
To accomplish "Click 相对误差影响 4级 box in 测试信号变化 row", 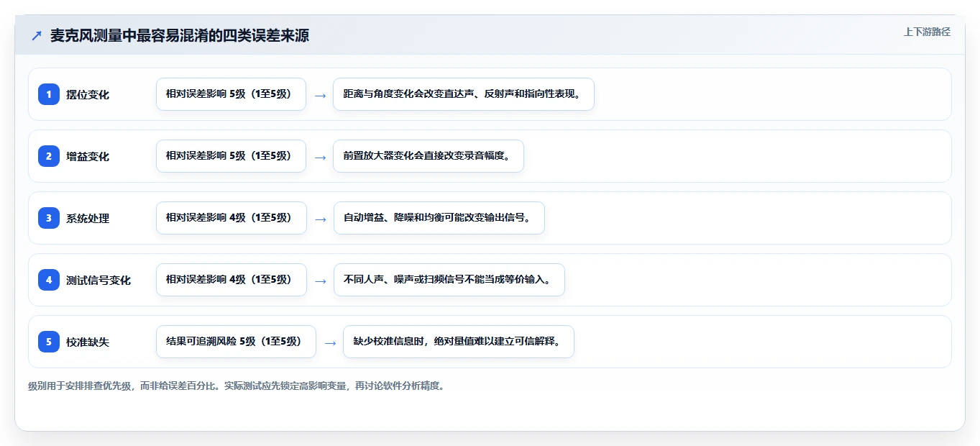I will [232, 280].
